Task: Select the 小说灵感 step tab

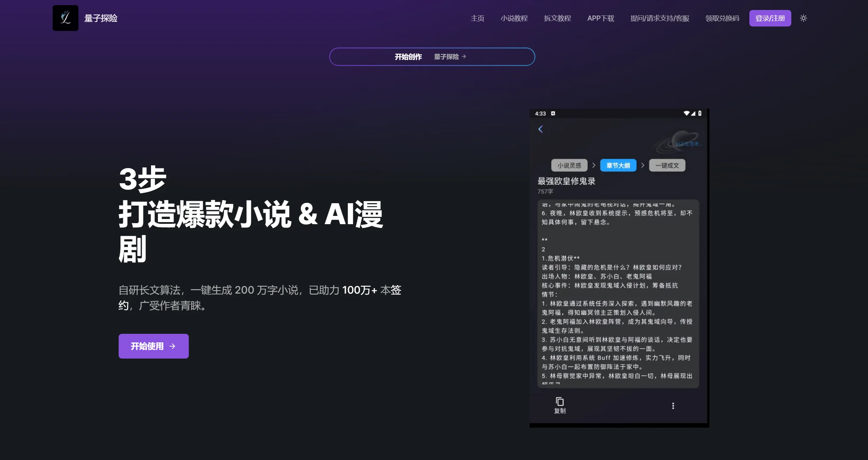Action: point(569,165)
